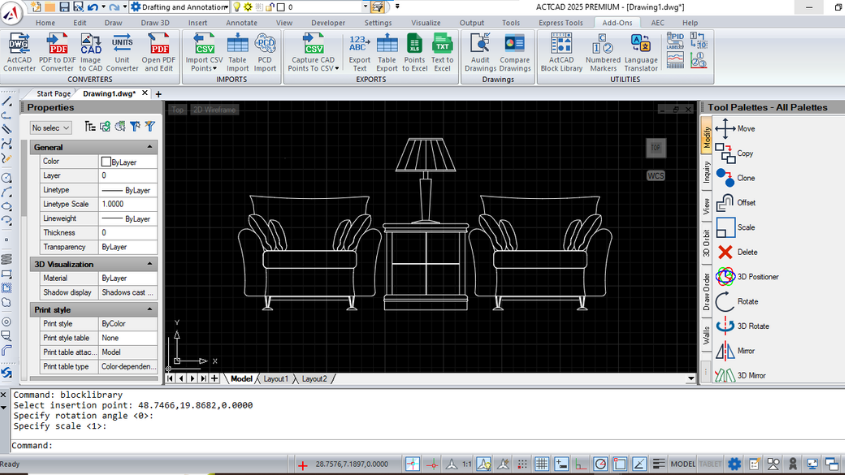The height and width of the screenshot is (475, 845).
Task: Open the PDF to DXF Converter tool
Action: 57,52
